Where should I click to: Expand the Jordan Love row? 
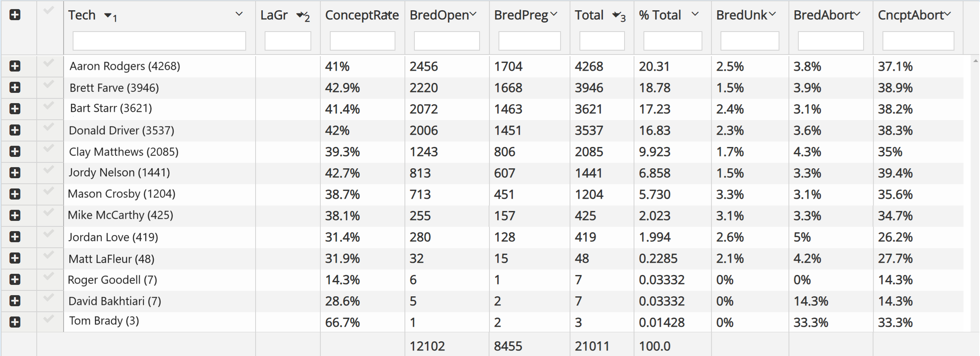point(15,237)
